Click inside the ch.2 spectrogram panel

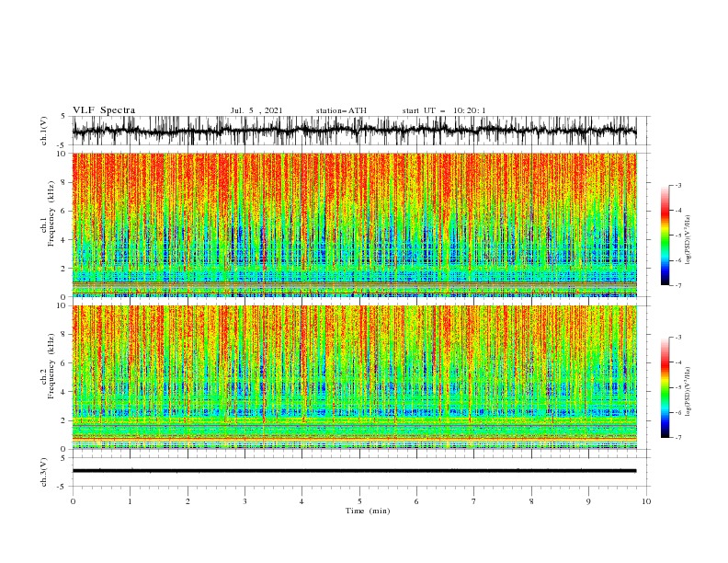[x=354, y=377]
